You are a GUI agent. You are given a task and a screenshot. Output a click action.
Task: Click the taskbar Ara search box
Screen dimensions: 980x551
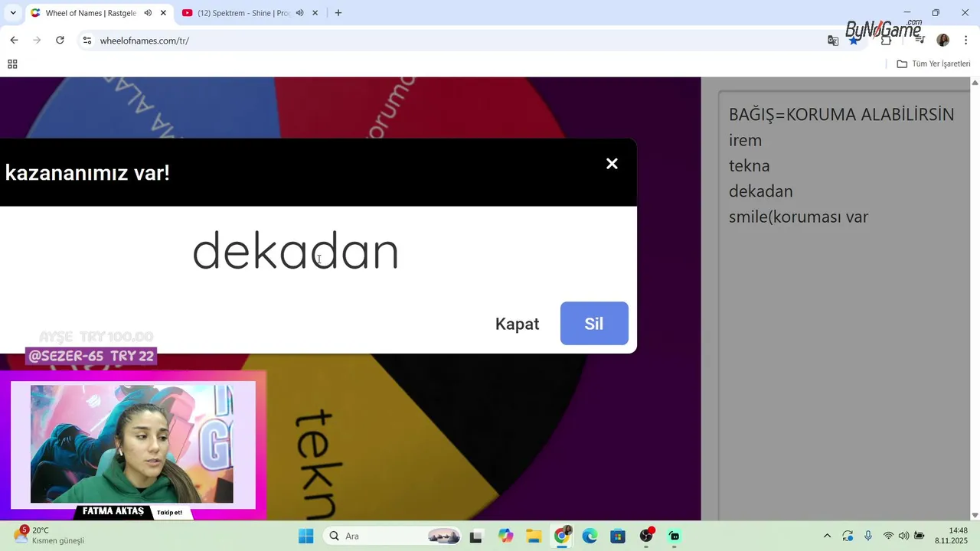(393, 536)
